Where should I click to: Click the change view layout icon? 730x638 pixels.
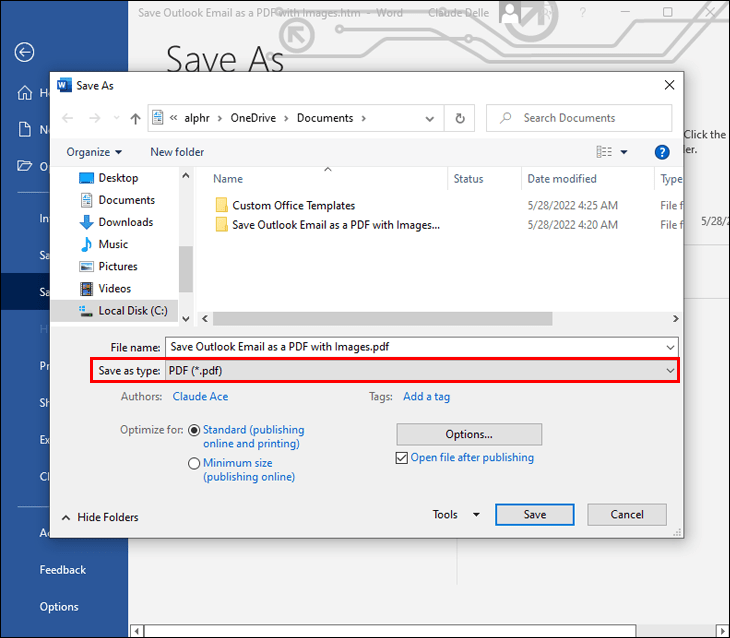point(604,152)
